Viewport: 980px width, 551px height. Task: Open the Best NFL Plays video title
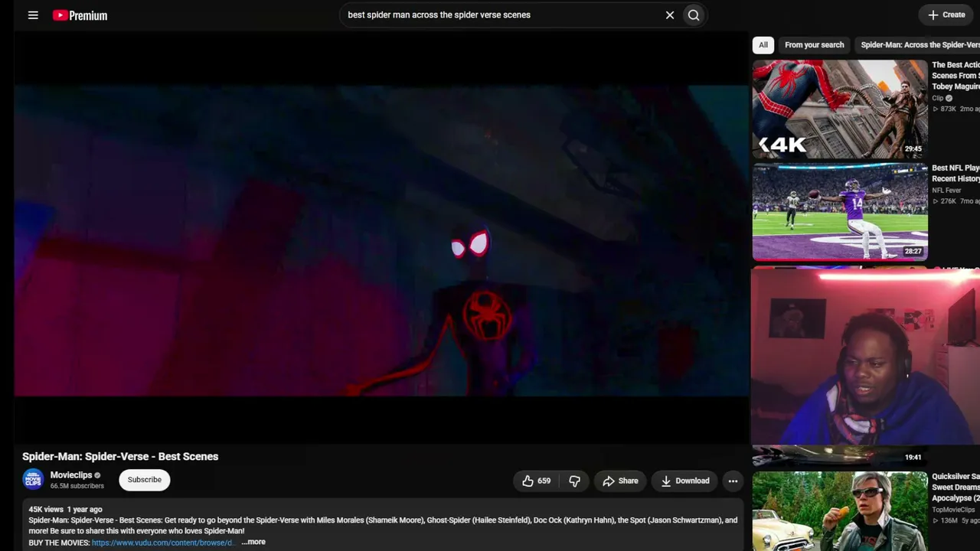[x=955, y=173]
